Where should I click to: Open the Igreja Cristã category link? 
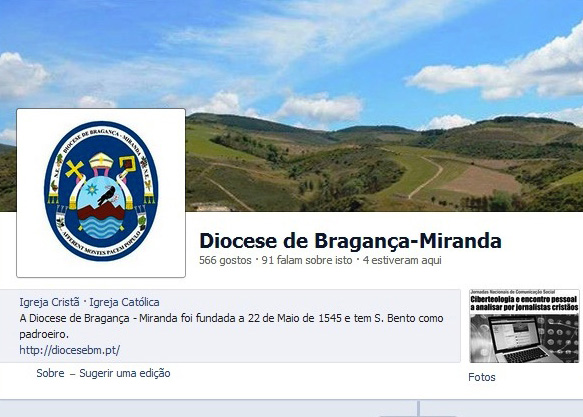pyautogui.click(x=49, y=302)
